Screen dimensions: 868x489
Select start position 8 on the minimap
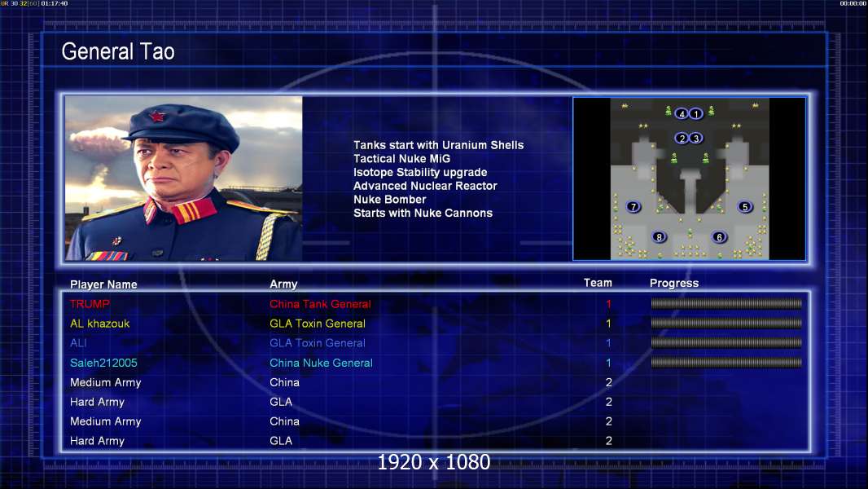point(659,237)
